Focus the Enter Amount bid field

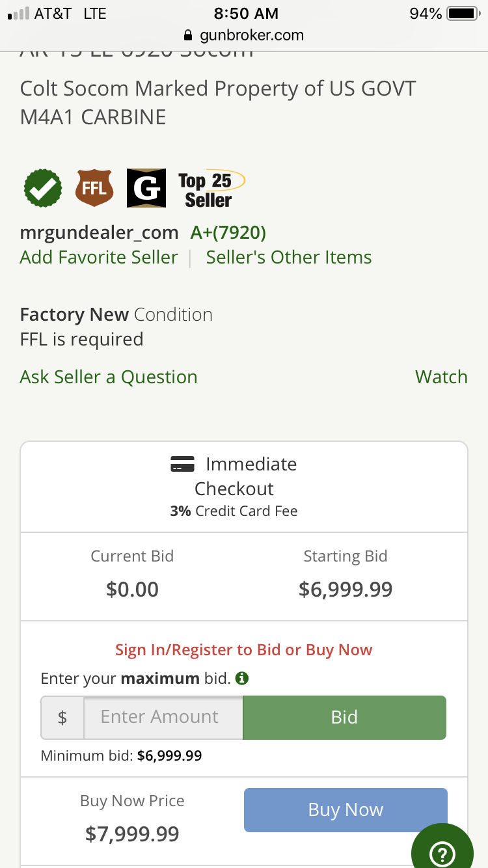pos(163,717)
